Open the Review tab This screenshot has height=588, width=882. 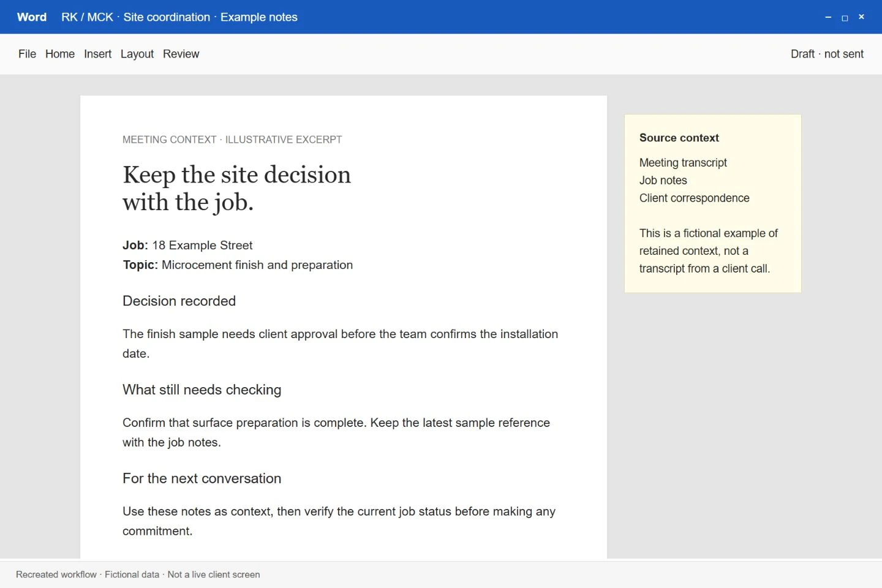(x=181, y=54)
